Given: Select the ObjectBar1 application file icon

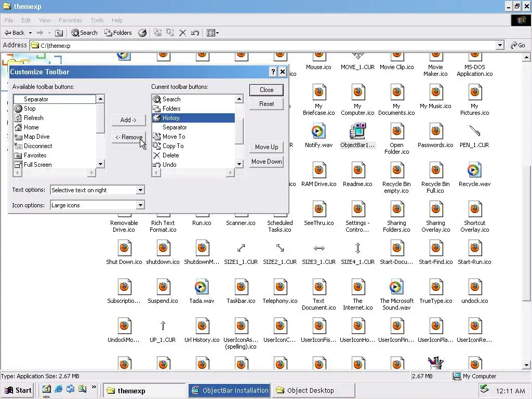Looking at the screenshot, I should [x=357, y=136].
